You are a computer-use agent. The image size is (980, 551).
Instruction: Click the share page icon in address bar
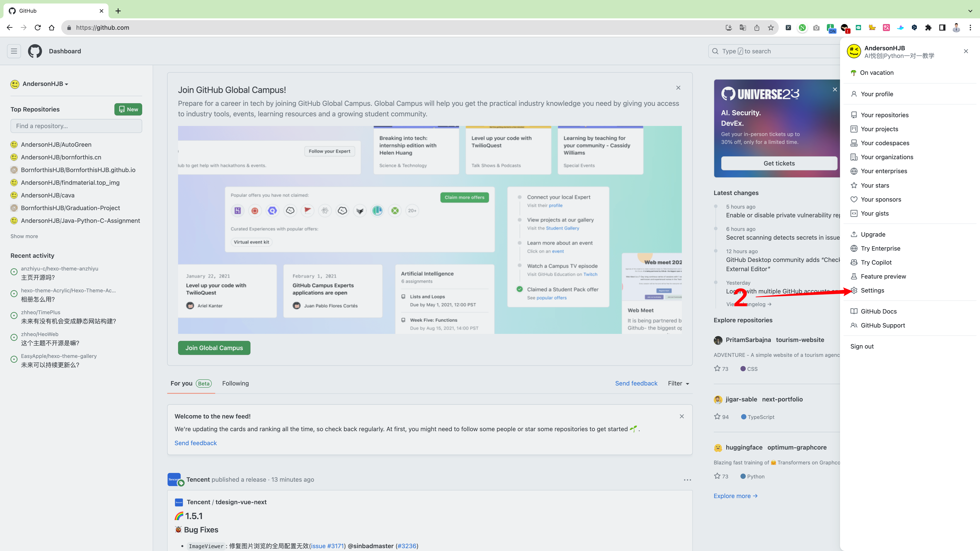(x=757, y=27)
